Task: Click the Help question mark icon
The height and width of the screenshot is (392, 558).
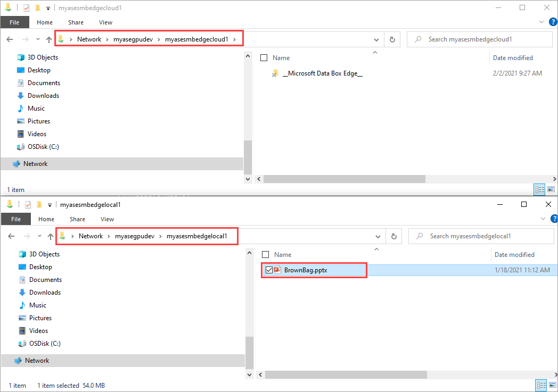Action: coord(553,22)
